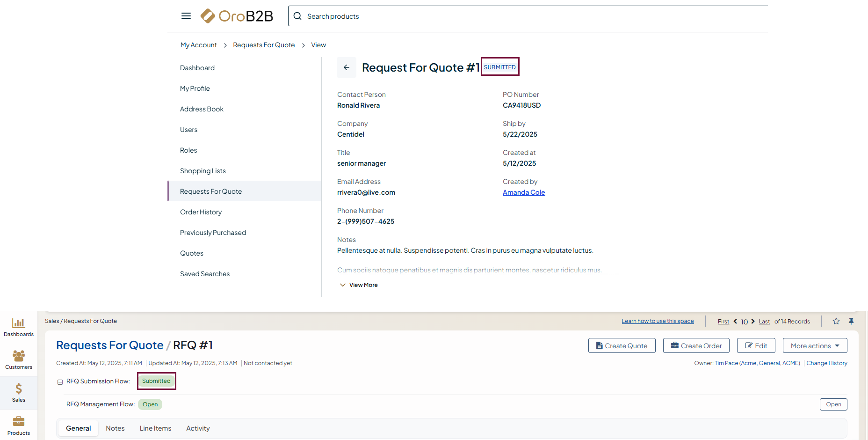The image size is (868, 440).
Task: Go to next record arrow
Action: 753,321
